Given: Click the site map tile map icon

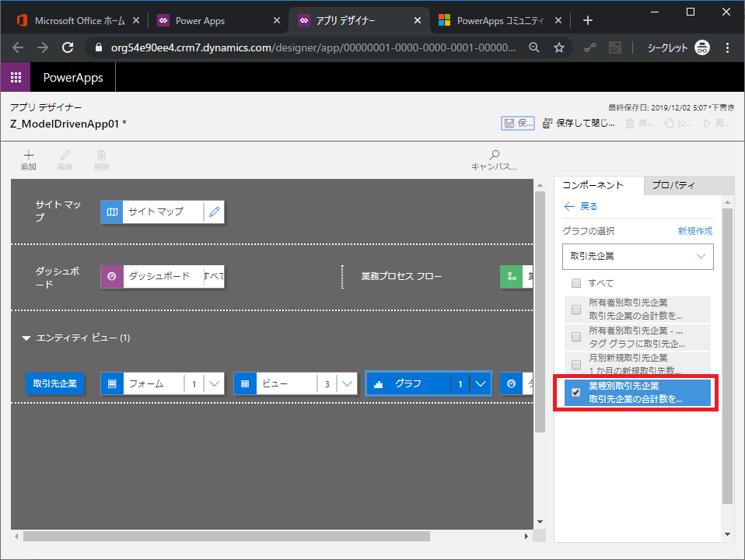Looking at the screenshot, I should 112,212.
